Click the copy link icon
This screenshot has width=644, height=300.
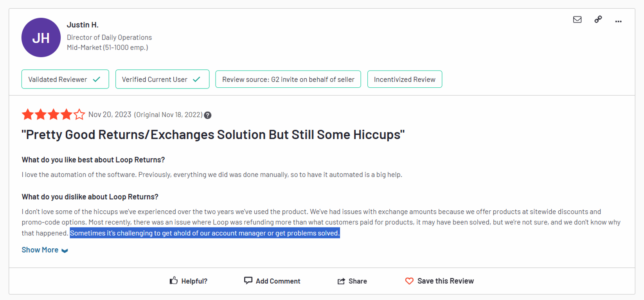597,19
